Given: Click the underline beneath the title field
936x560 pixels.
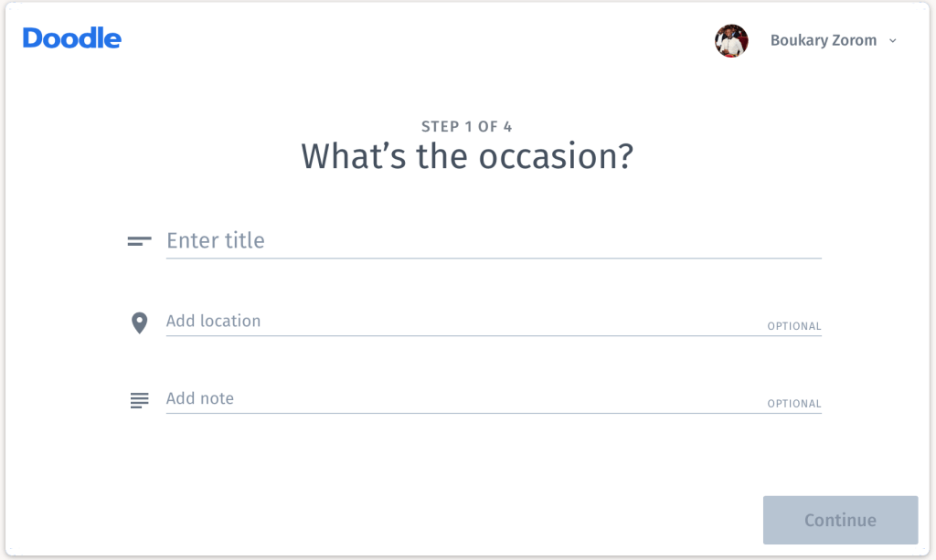Looking at the screenshot, I should pos(494,259).
